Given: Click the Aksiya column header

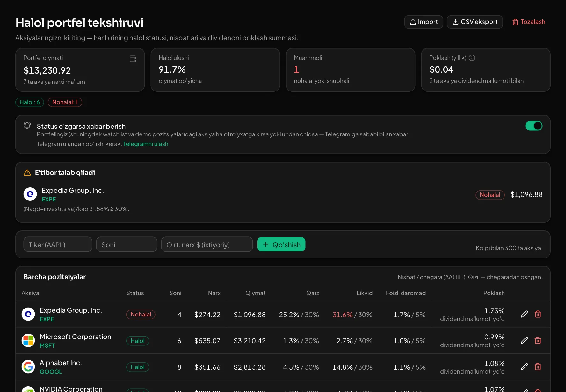Looking at the screenshot, I should (30, 293).
